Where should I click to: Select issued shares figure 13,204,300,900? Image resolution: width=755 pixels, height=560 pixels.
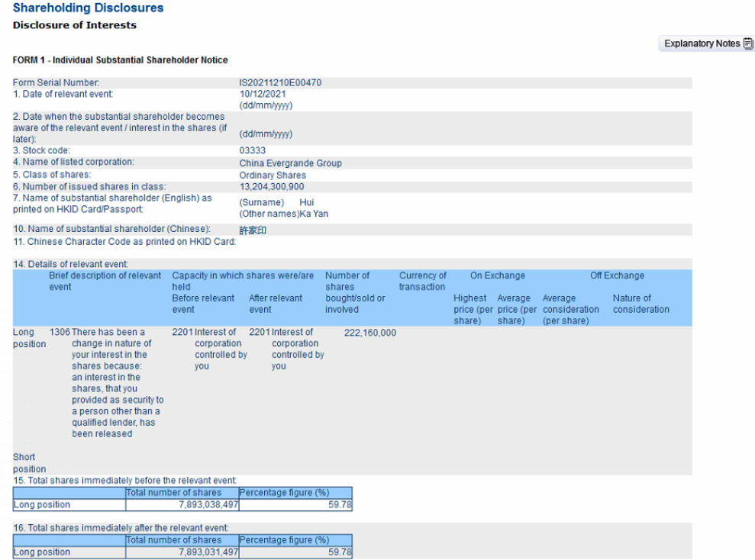pos(272,187)
